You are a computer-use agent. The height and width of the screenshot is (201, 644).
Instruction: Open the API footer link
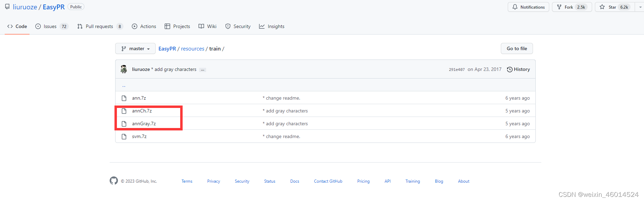388,181
